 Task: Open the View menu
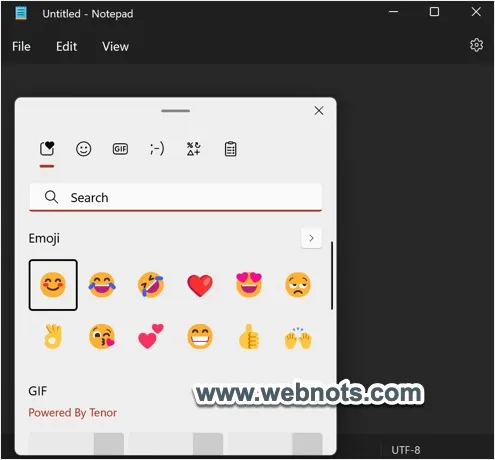pos(115,46)
